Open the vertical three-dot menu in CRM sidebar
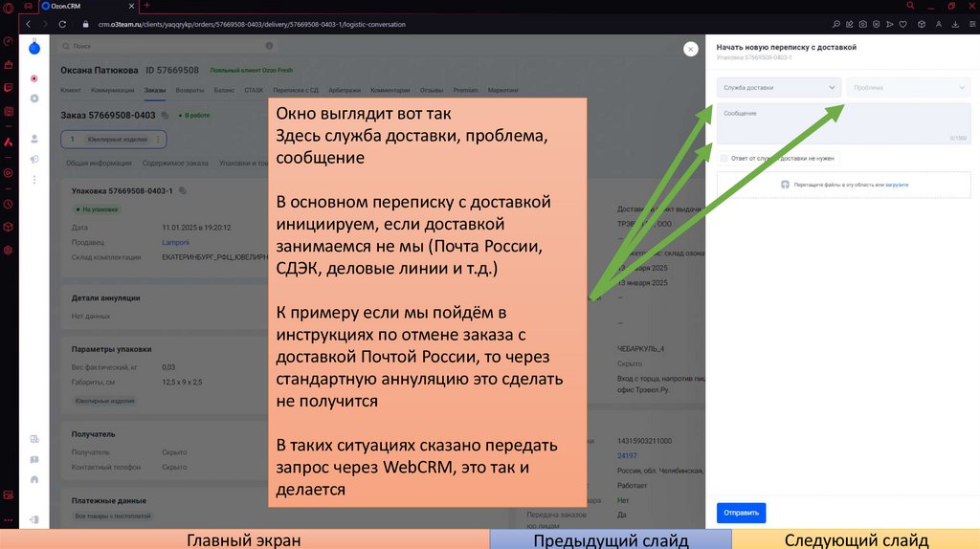The width and height of the screenshot is (980, 549). point(34,180)
